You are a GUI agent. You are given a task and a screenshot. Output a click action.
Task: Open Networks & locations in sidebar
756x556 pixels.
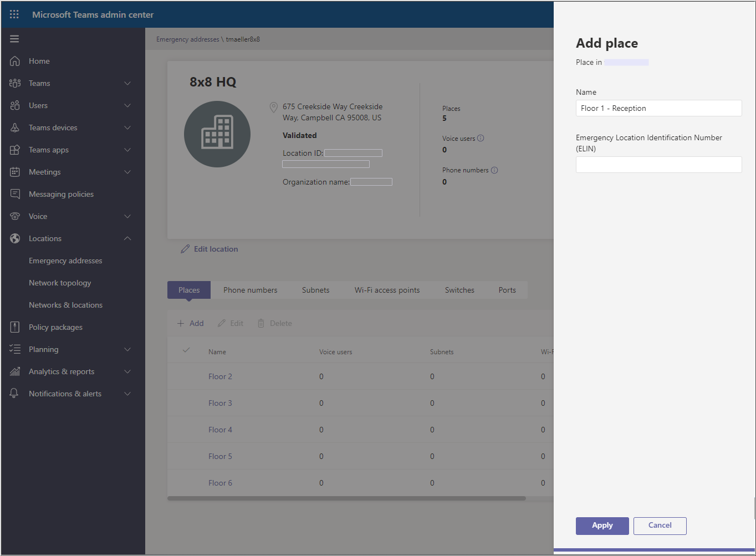(x=65, y=305)
